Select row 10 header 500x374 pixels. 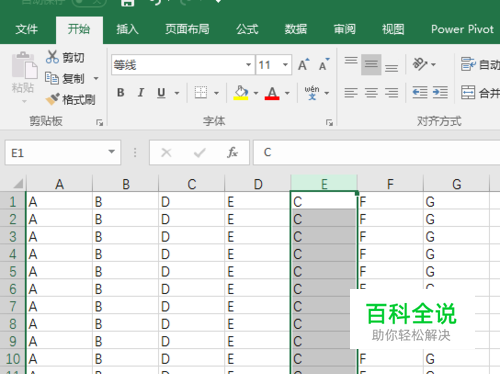[x=13, y=359]
